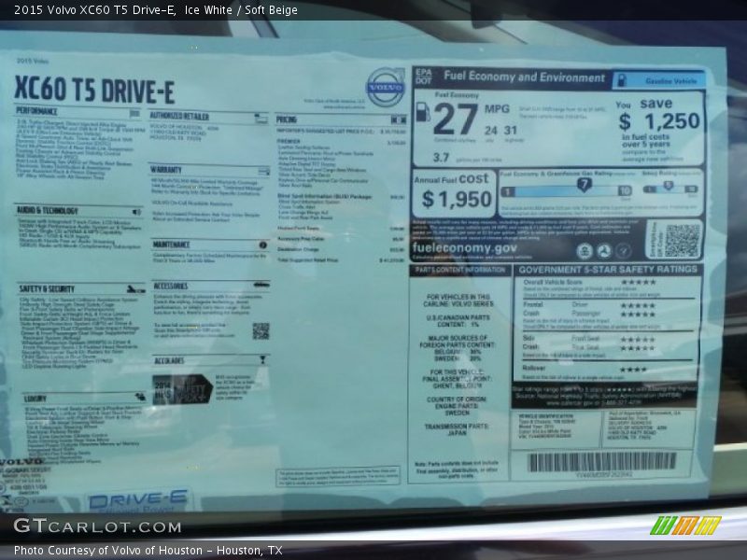Viewport: 747px width, 560px height.
Task: Click the Greenhouse Gas Rating marker 7
Action: (585, 184)
